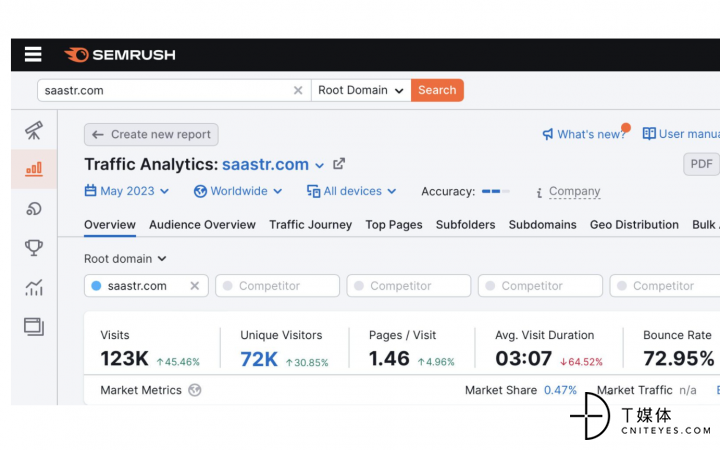
Task: Export the report with the PDF button
Action: [x=701, y=164]
